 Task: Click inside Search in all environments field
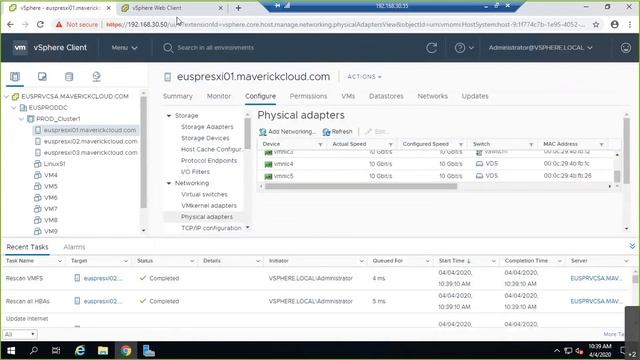[215, 48]
